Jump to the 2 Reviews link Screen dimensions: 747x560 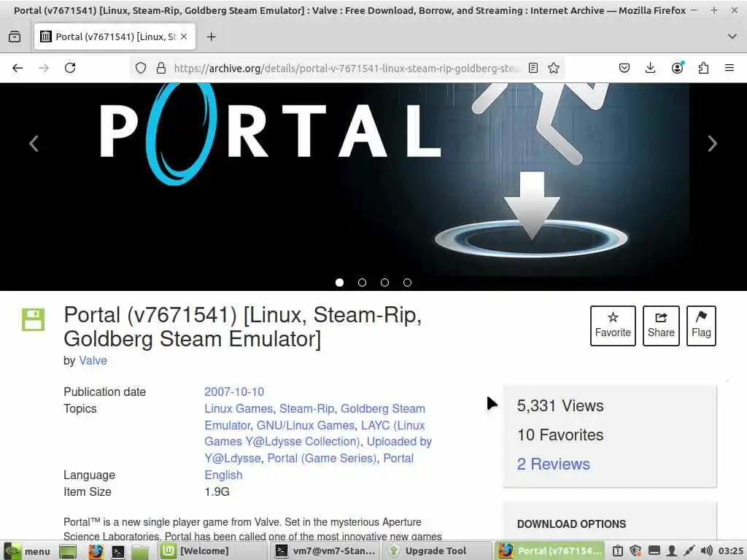tap(553, 464)
